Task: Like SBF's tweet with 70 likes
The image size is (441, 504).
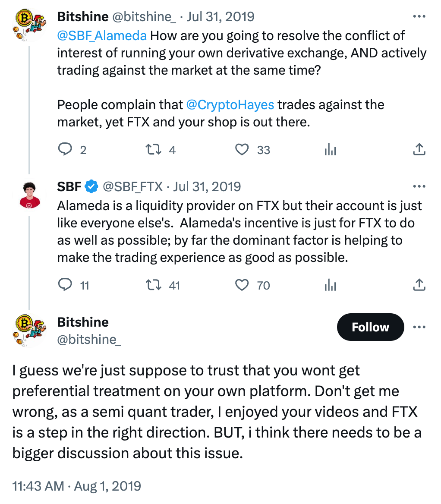Action: [x=242, y=285]
